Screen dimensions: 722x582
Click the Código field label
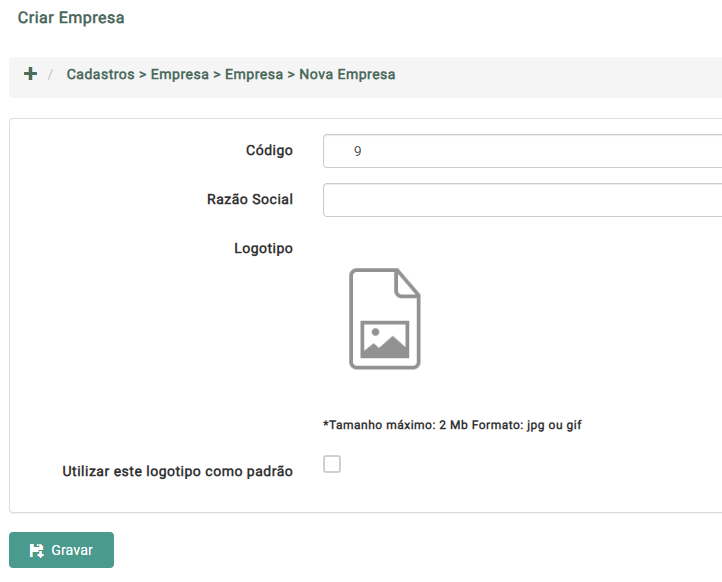(269, 150)
